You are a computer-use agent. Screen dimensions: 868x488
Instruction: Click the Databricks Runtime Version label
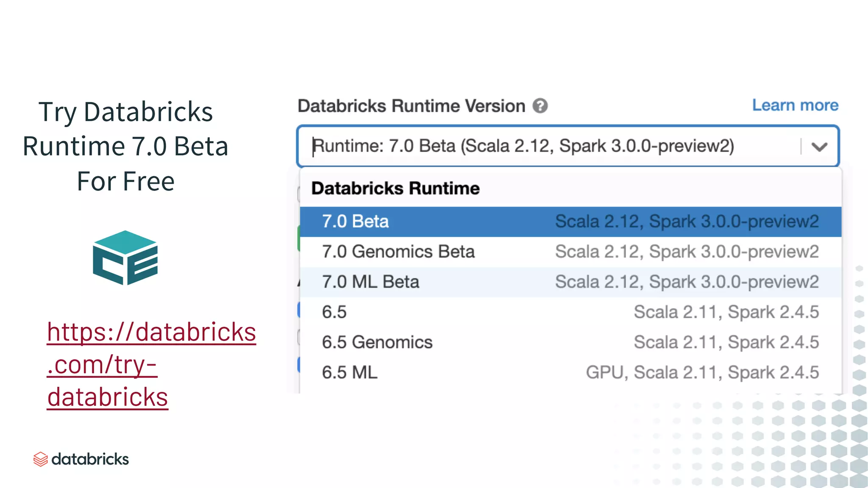tap(412, 106)
